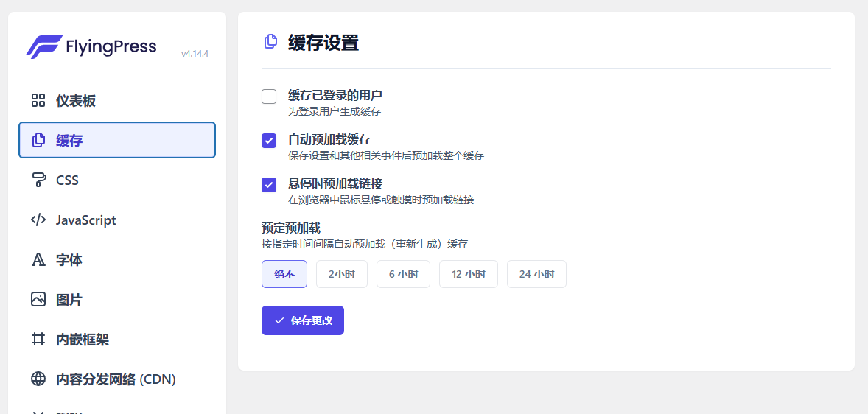Screen dimensions: 868x414
Task: Click the code brackets icon for JavaScript
Action: click(38, 220)
